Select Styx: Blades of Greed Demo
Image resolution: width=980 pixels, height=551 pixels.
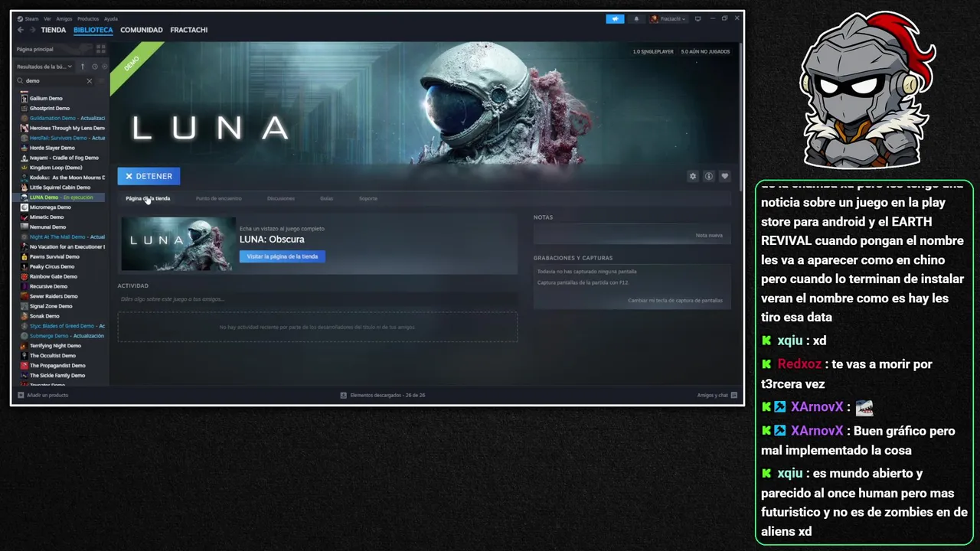[x=63, y=326]
